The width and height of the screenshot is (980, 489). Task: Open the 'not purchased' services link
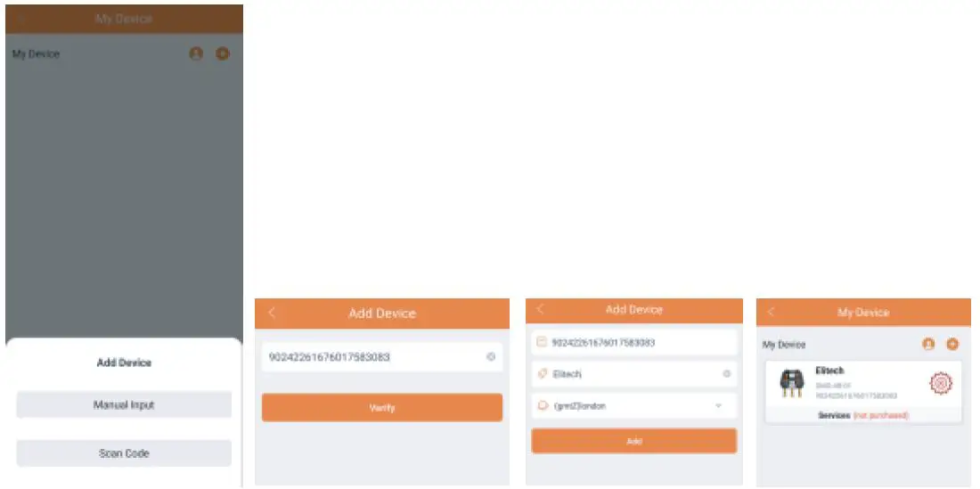(880, 415)
